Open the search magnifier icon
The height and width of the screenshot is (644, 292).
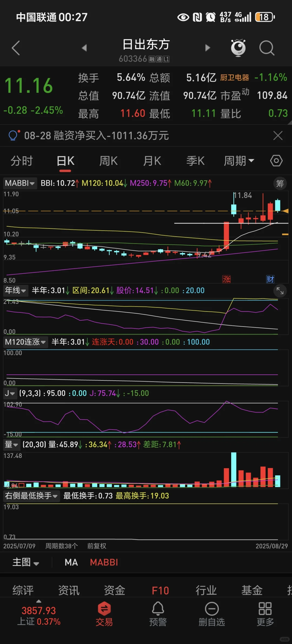click(267, 48)
